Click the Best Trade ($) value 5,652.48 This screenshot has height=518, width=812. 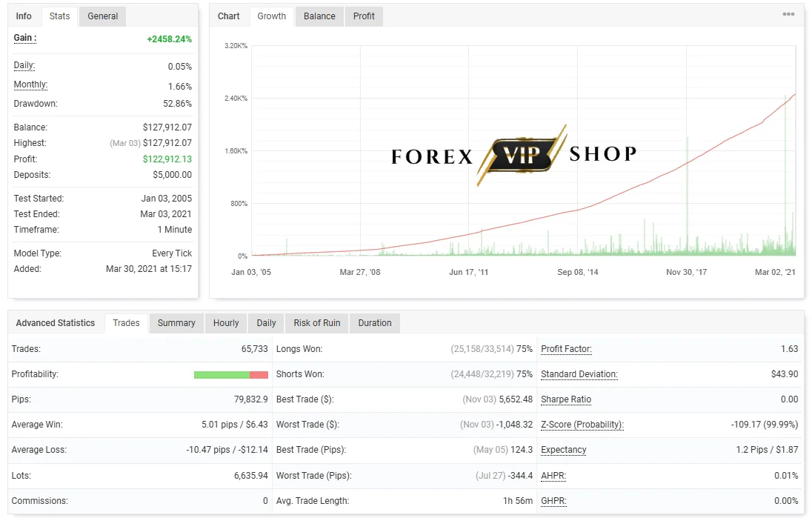pyautogui.click(x=515, y=399)
